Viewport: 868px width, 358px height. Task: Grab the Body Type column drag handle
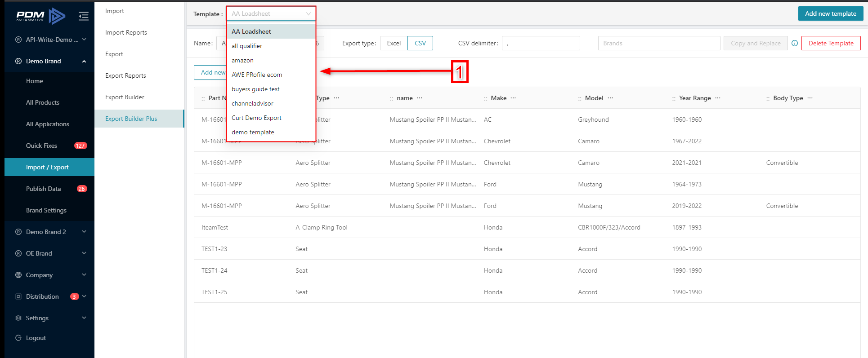tap(768, 98)
